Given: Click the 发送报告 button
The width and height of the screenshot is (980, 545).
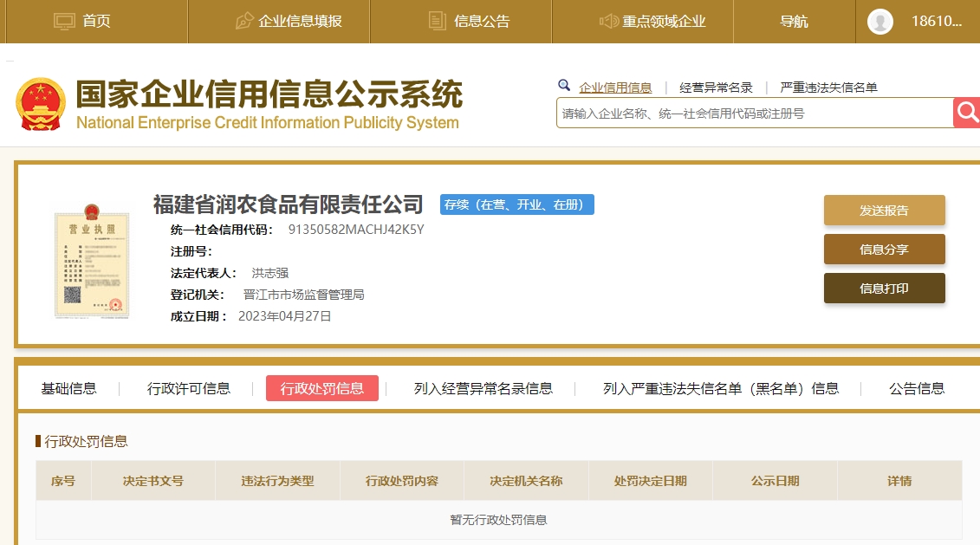Looking at the screenshot, I should (x=884, y=211).
